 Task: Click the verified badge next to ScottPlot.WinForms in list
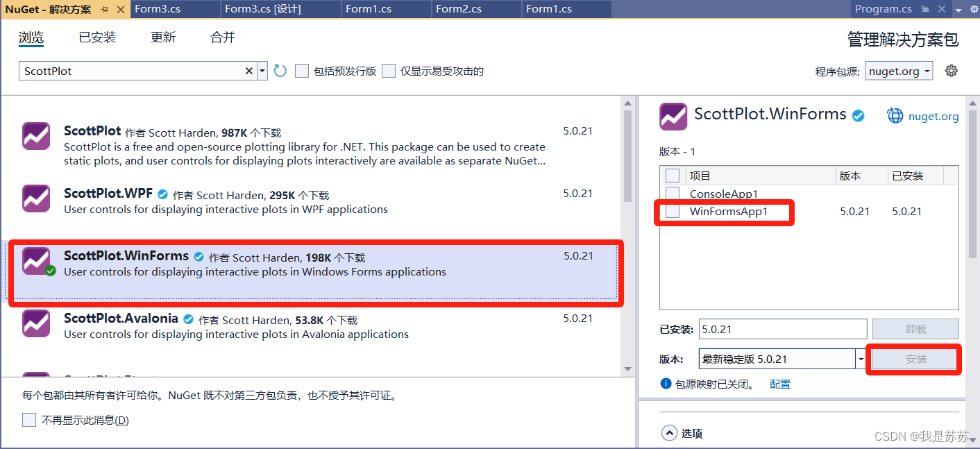199,257
